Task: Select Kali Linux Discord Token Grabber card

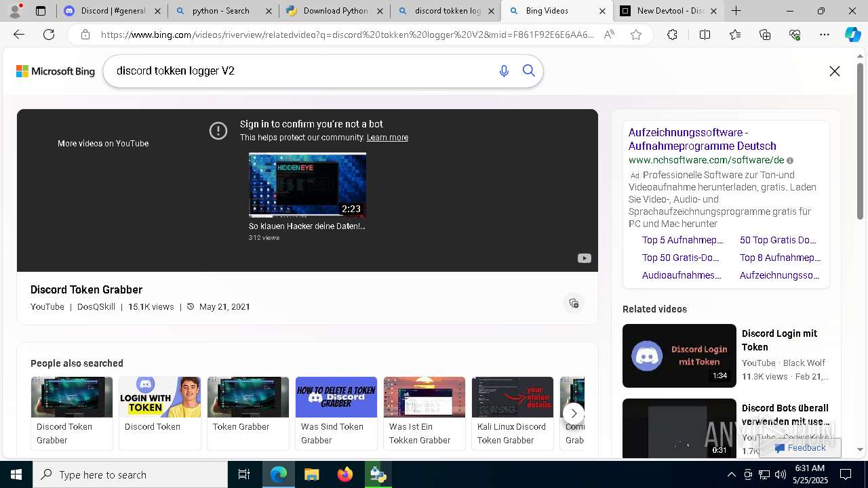Action: 513,413
